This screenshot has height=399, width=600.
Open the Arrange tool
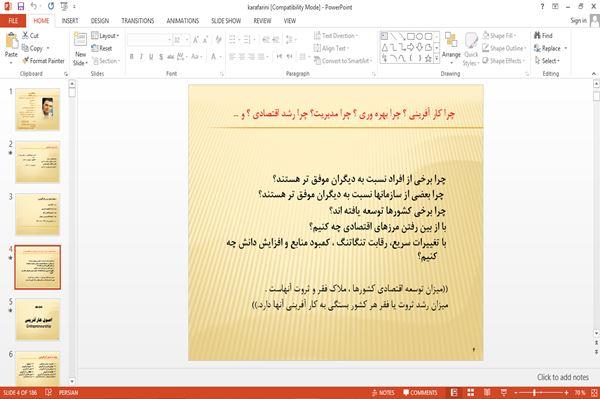451,48
